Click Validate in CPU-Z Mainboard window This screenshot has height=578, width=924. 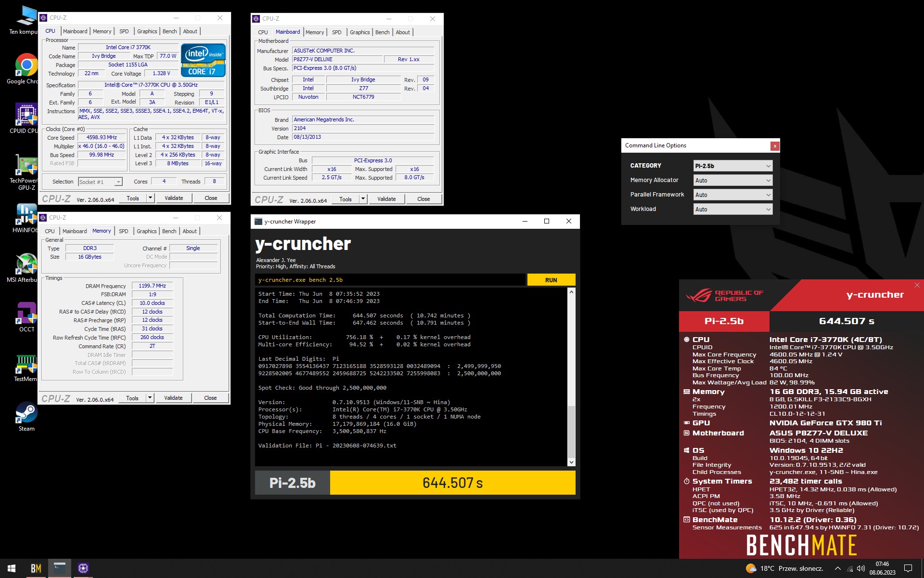(386, 199)
